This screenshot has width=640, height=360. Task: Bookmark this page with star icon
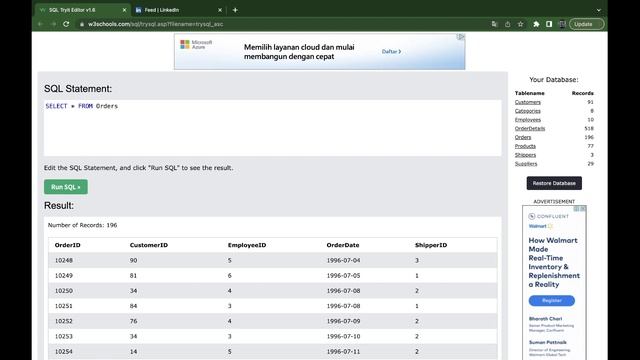[520, 24]
